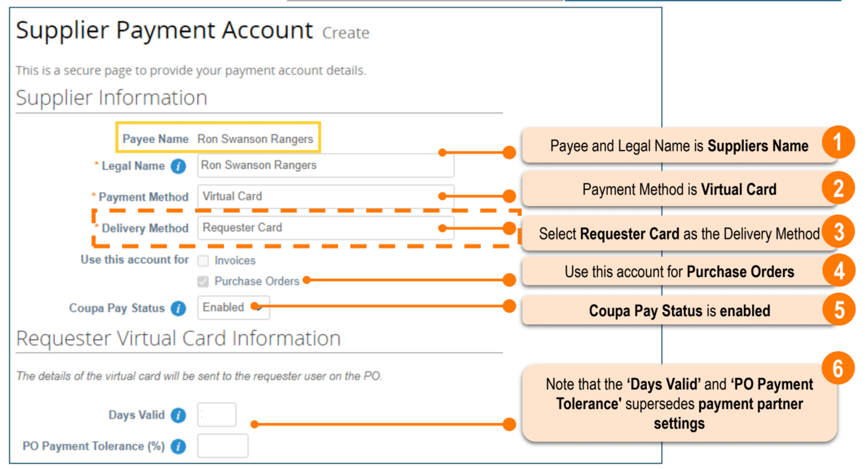Click the Supplier Information section heading
Image resolution: width=868 pixels, height=470 pixels.
point(112,98)
